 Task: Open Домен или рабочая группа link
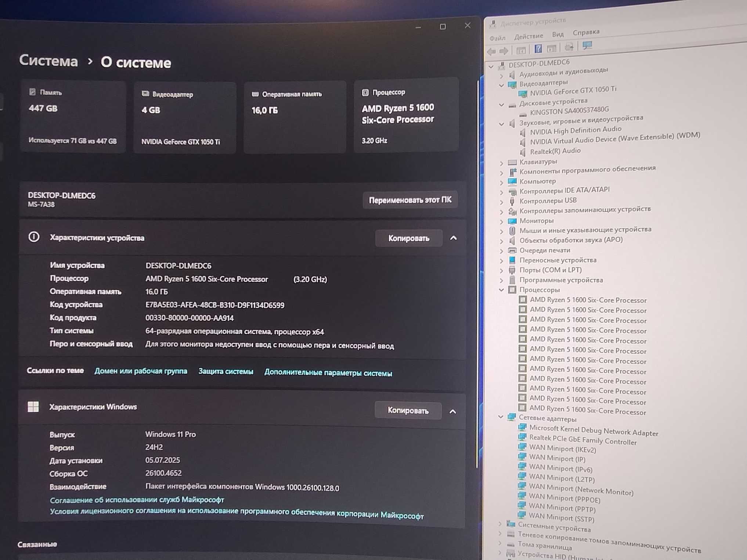click(141, 371)
